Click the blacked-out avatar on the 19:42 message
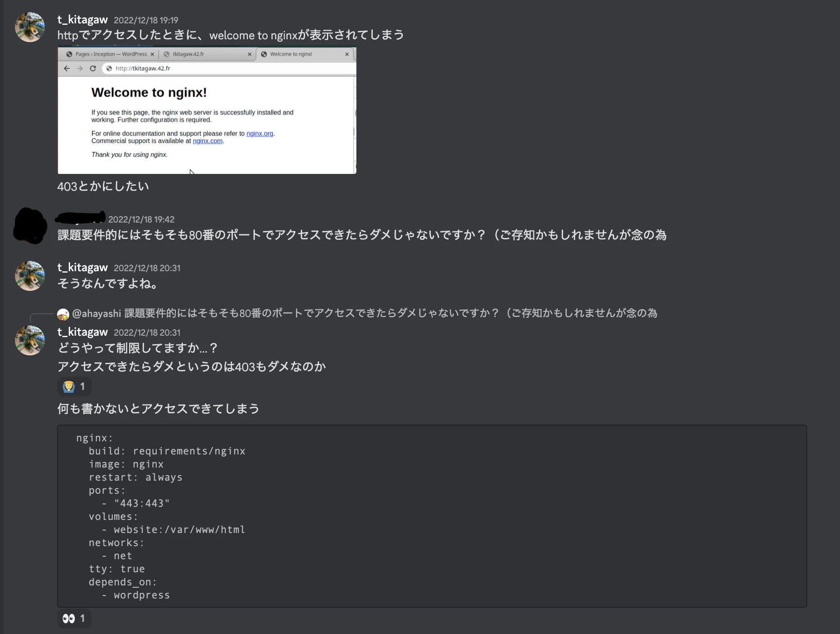This screenshot has width=840, height=634. pyautogui.click(x=30, y=226)
